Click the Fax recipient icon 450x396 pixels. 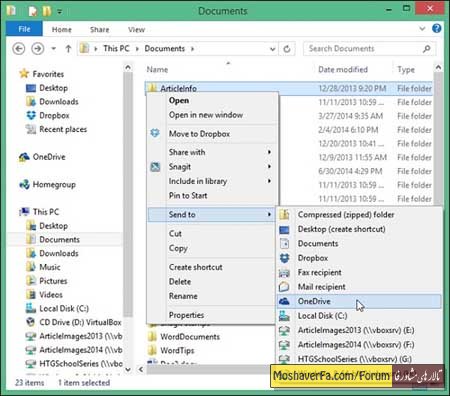pos(284,273)
